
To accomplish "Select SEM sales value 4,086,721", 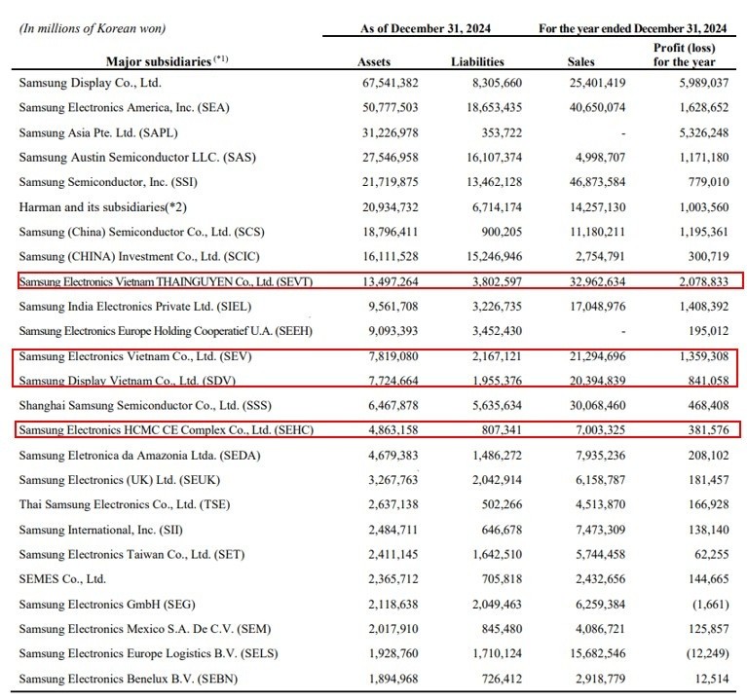I will pyautogui.click(x=600, y=630).
